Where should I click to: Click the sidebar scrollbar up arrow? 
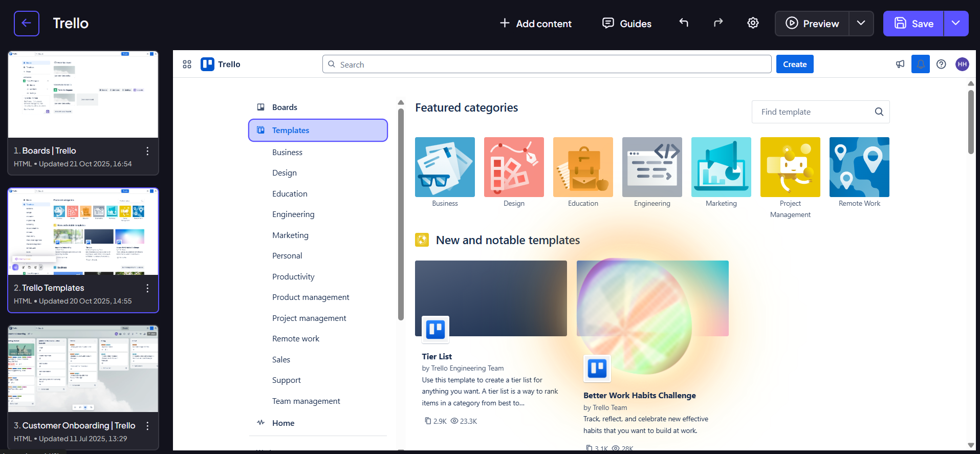401,103
